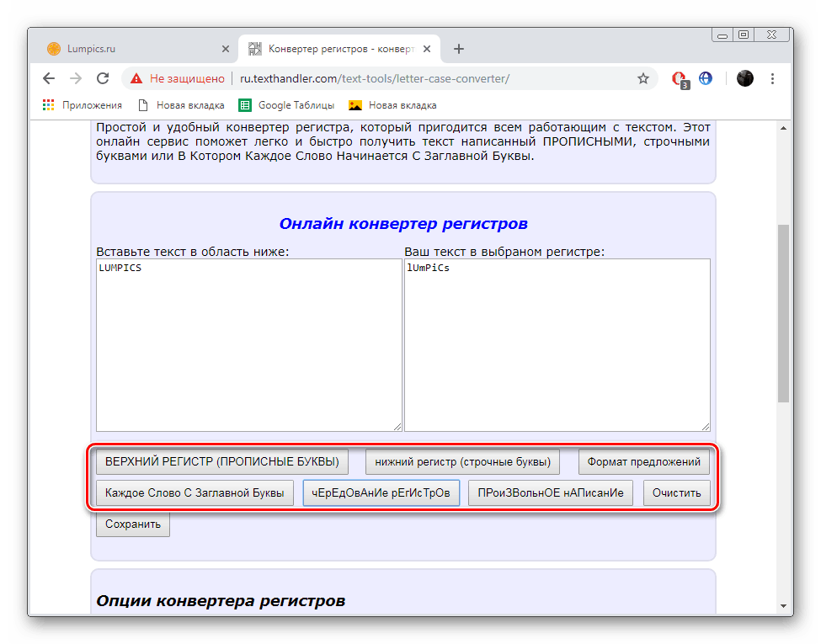
Task: Click the Формат предложений button
Action: (644, 461)
